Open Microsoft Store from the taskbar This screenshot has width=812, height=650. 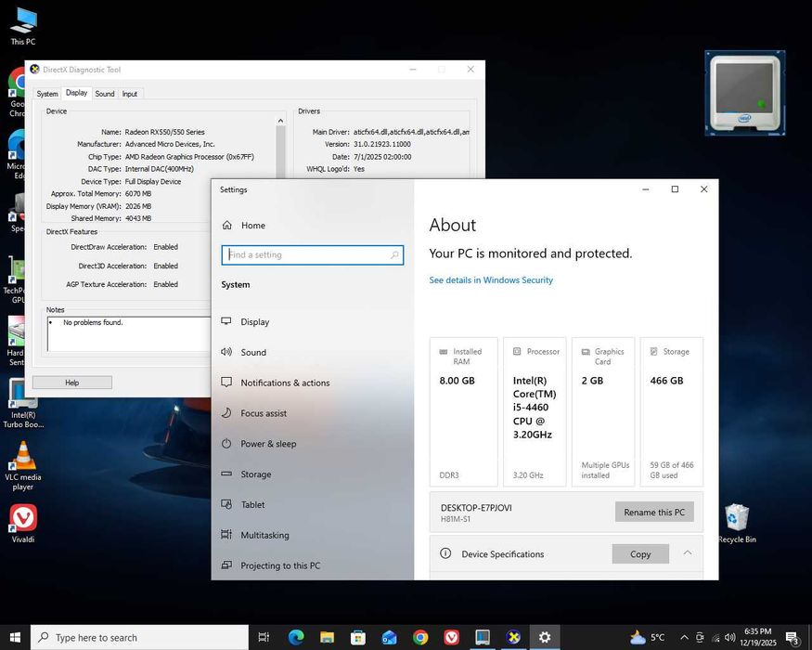click(x=358, y=637)
